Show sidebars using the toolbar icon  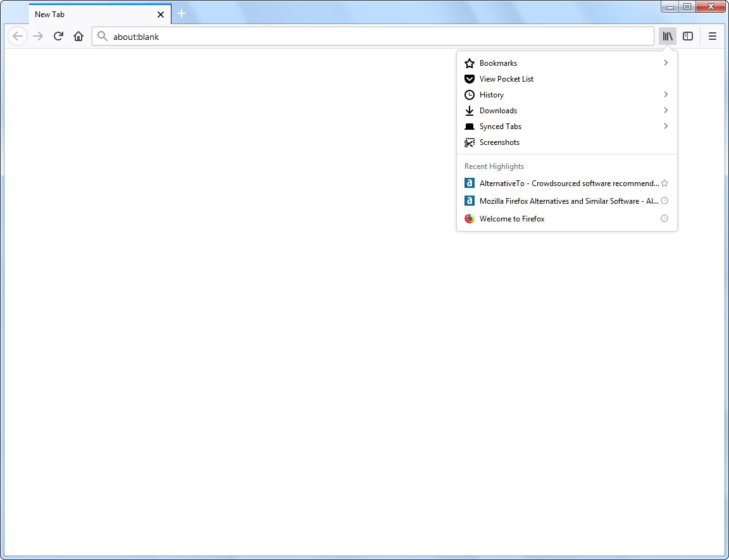pos(688,36)
